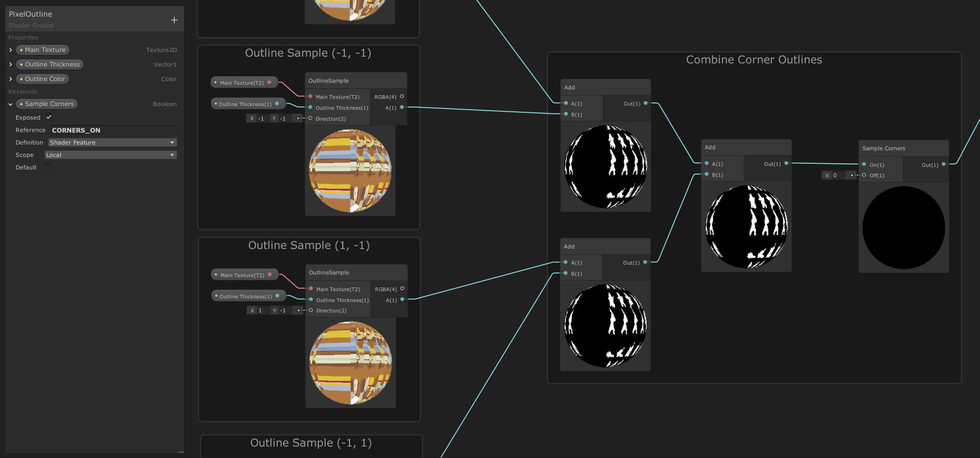The width and height of the screenshot is (980, 458).
Task: Click the plus icon to add property
Action: click(174, 20)
